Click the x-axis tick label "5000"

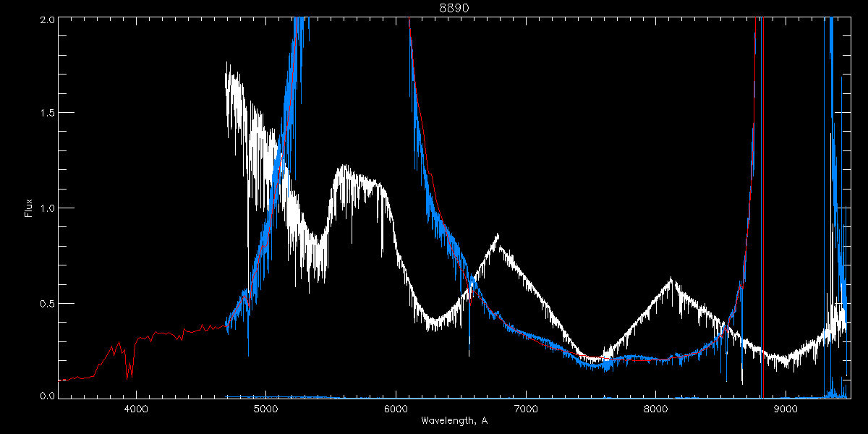(266, 409)
